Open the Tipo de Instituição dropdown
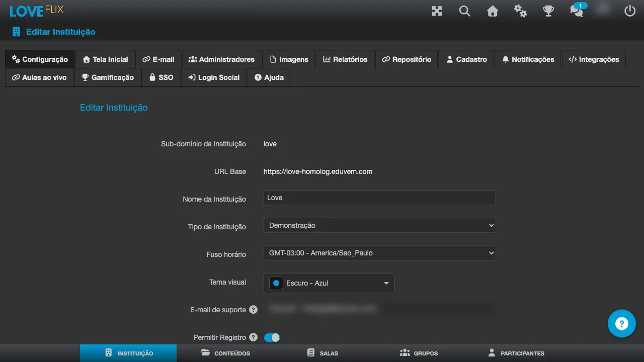This screenshot has width=644, height=362. pyautogui.click(x=379, y=225)
